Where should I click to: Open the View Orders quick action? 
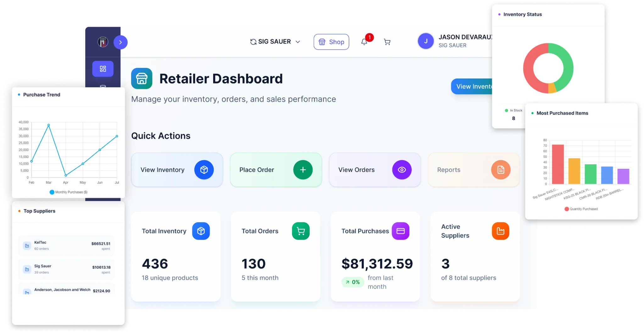[375, 170]
